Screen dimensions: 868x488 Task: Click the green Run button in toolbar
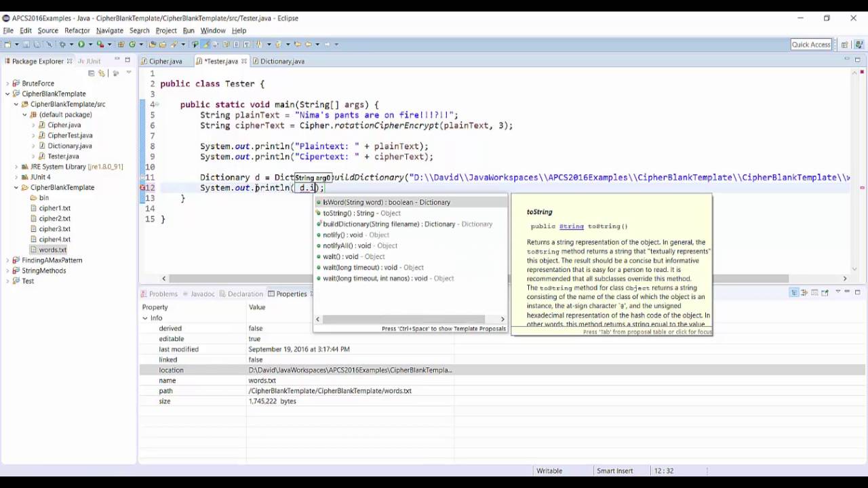(81, 44)
